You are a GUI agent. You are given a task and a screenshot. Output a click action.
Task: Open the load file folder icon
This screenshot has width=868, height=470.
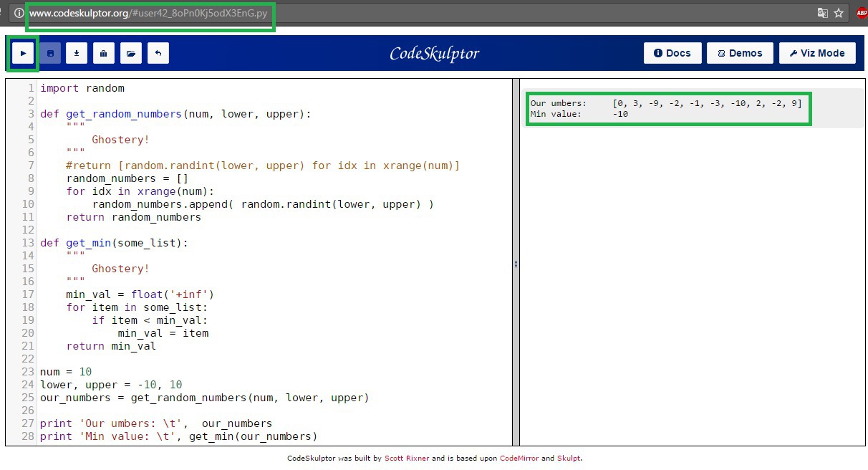click(131, 53)
